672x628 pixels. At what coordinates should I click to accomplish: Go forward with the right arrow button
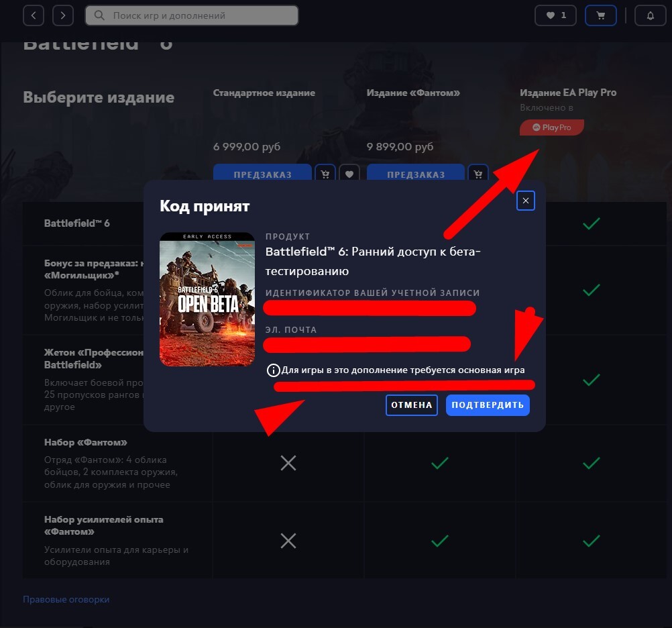click(63, 15)
